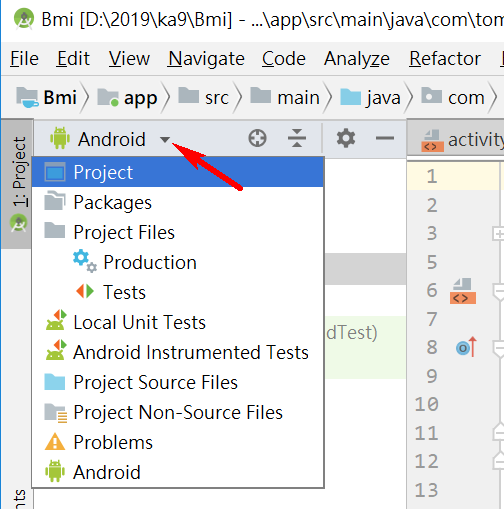Click the override marker on line 8

click(466, 347)
